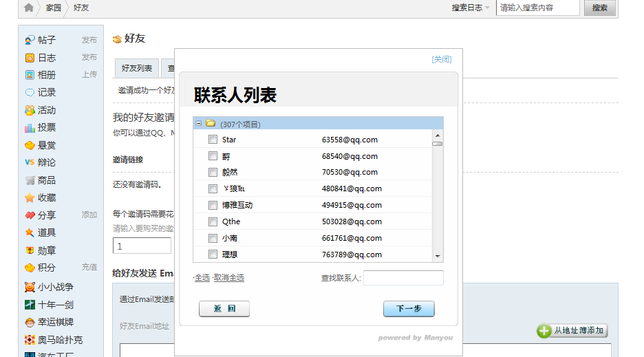Launch the 小小战争 game icon
Image resolution: width=644 pixels, height=357 pixels.
pyautogui.click(x=30, y=287)
